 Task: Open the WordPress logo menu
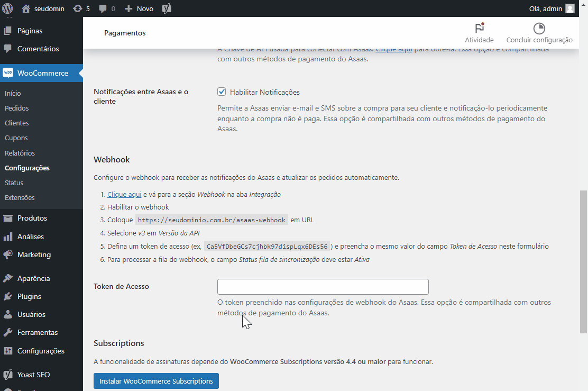pos(7,8)
